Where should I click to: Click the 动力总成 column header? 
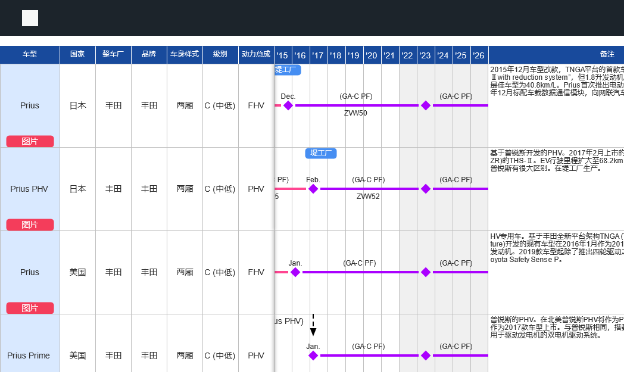pyautogui.click(x=256, y=55)
